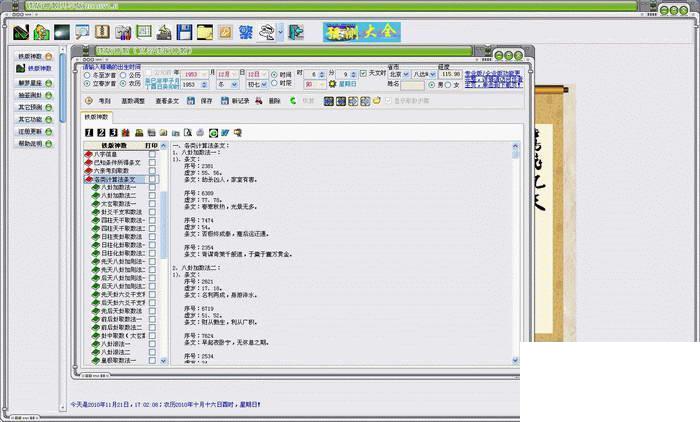Check print box for 六亲考刻取数 row
Image resolution: width=700 pixels, height=422 pixels.
(152, 171)
